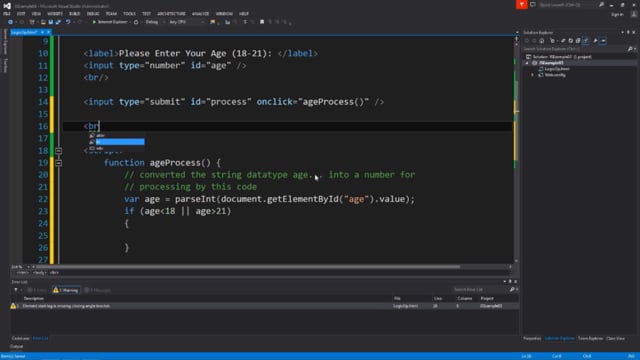Start debugging with Internet Explorer

point(109,22)
